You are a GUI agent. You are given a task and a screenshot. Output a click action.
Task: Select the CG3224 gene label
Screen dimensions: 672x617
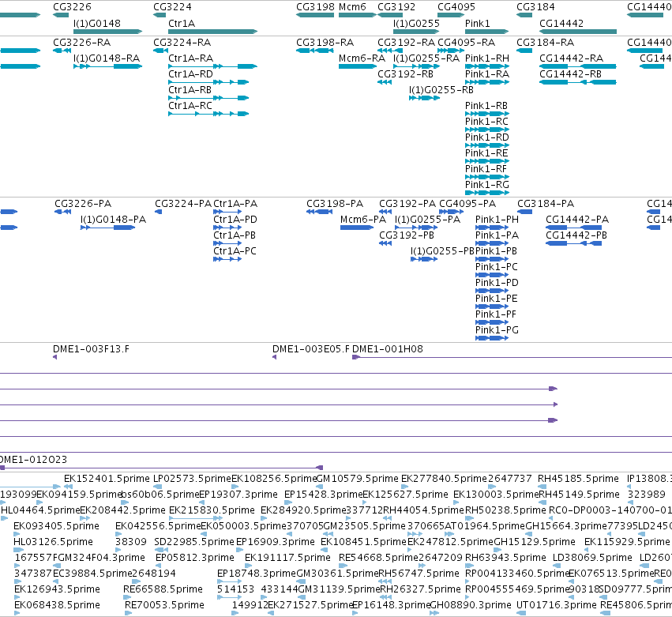172,7
